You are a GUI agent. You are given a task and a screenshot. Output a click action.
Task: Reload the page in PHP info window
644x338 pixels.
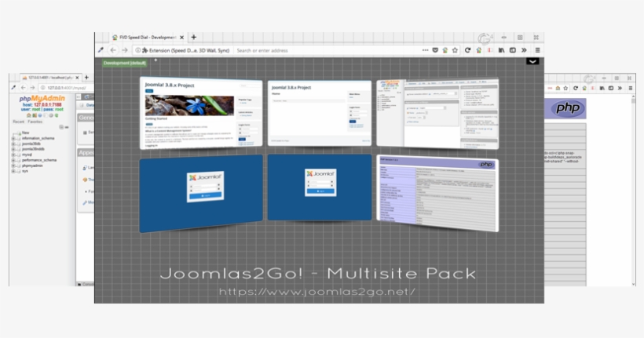(576, 88)
